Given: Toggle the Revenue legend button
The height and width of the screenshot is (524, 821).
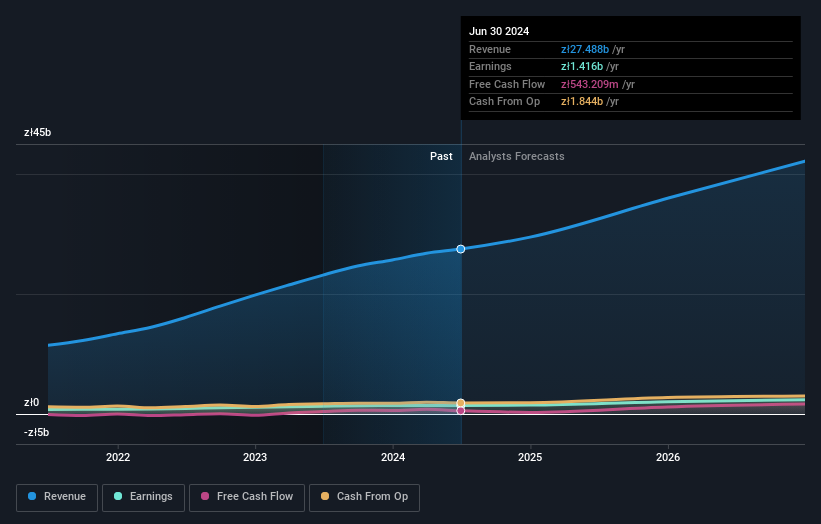Looking at the screenshot, I should coord(57,497).
